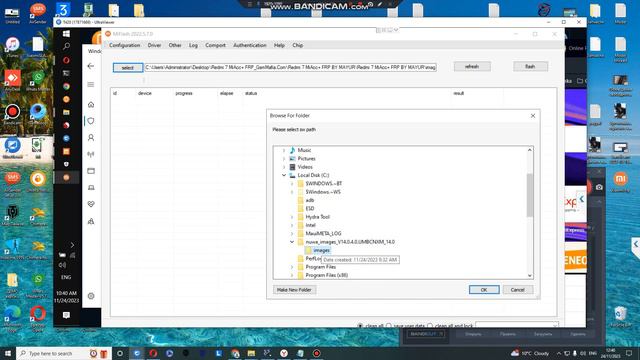Click the folder tree scrollbar thumb

point(530,195)
